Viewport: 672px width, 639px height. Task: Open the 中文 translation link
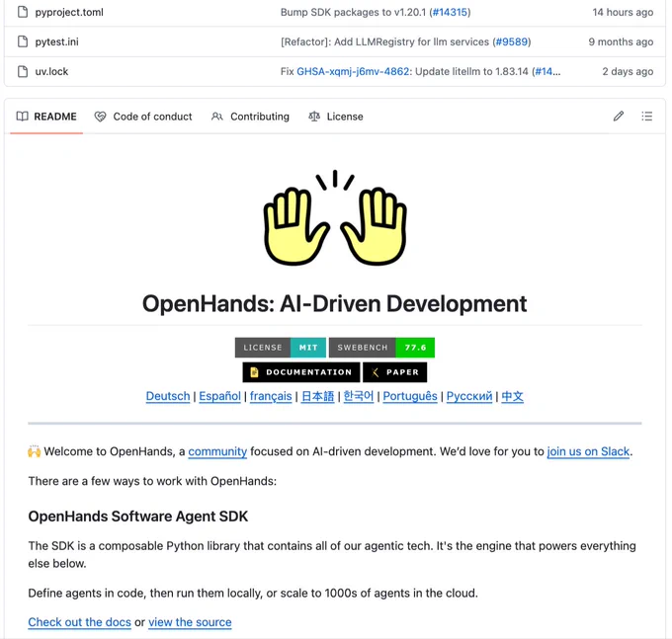coord(513,396)
